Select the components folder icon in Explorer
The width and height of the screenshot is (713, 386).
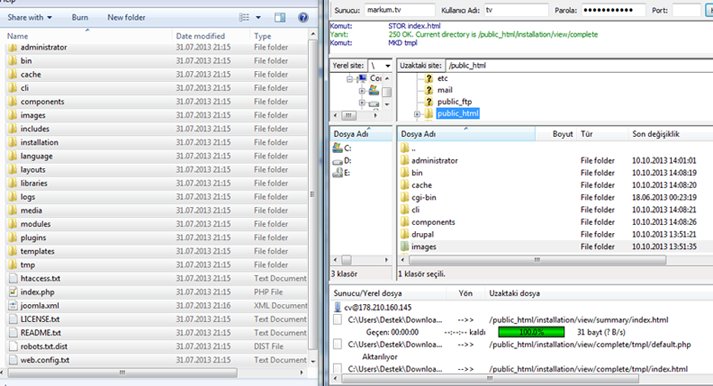tap(13, 101)
